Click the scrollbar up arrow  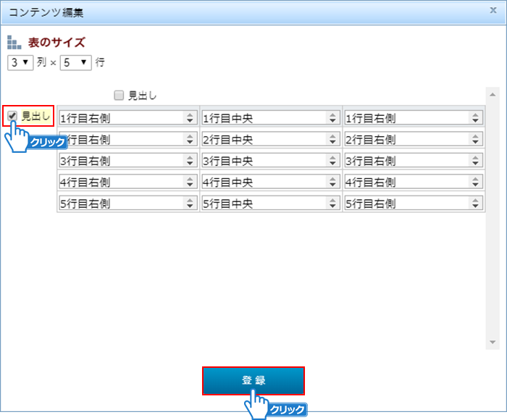click(493, 94)
